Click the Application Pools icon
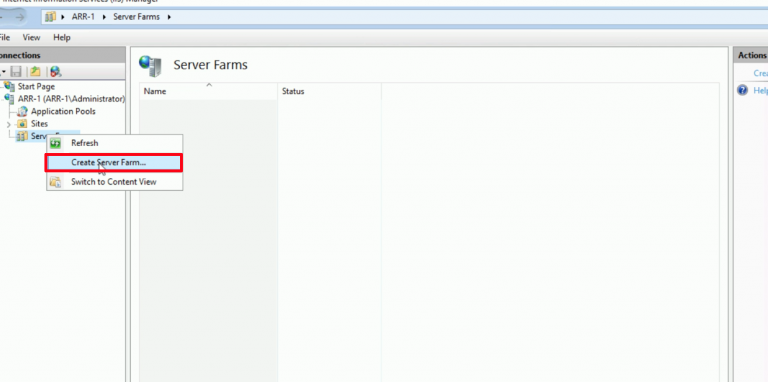 [23, 112]
